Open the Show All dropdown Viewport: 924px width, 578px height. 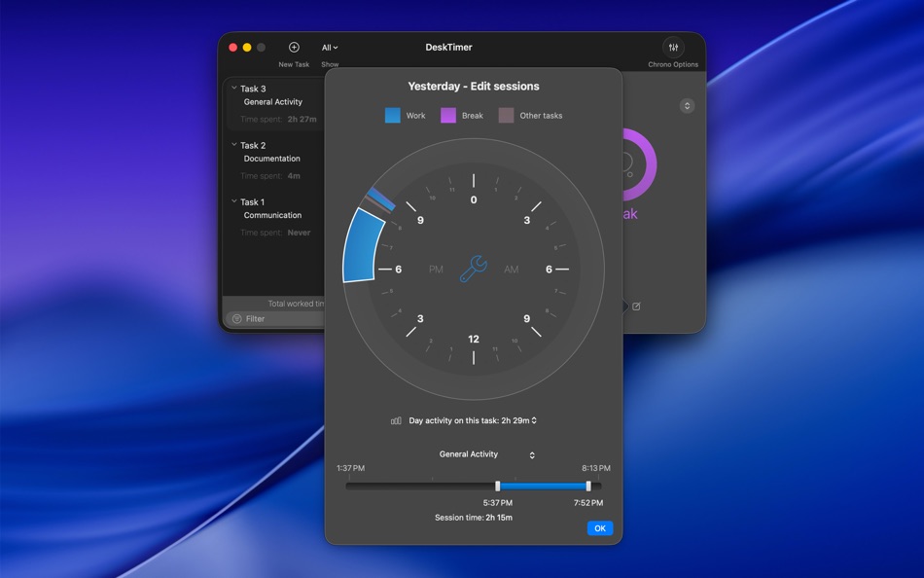coord(330,47)
